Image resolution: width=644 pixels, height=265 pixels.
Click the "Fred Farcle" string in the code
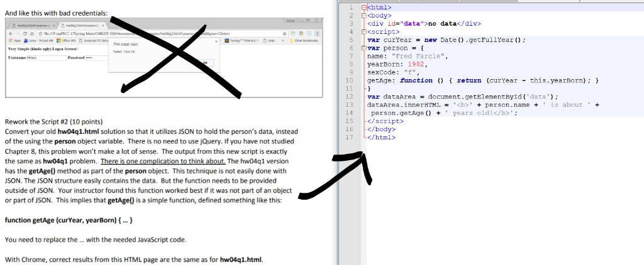click(418, 56)
